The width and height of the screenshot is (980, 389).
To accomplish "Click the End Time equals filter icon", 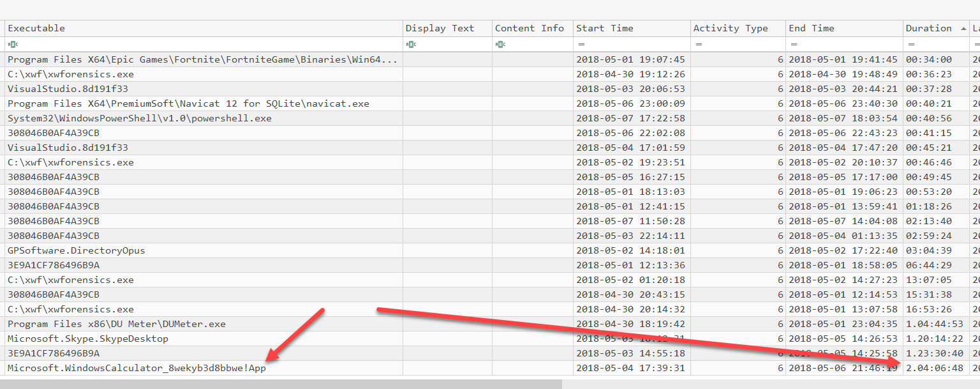I will [794, 44].
